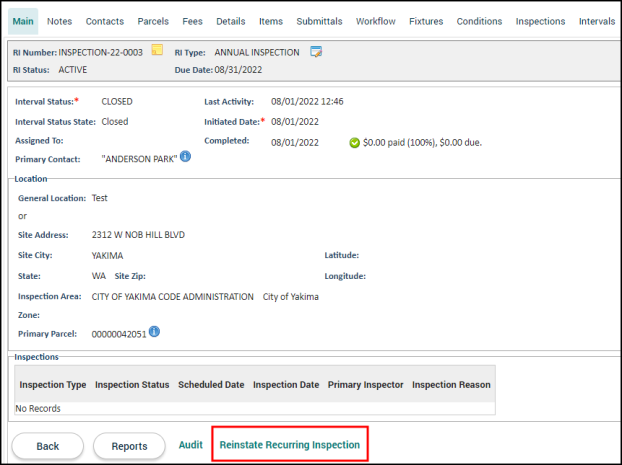
Task: Go to the Parcels tab
Action: pyautogui.click(x=153, y=21)
